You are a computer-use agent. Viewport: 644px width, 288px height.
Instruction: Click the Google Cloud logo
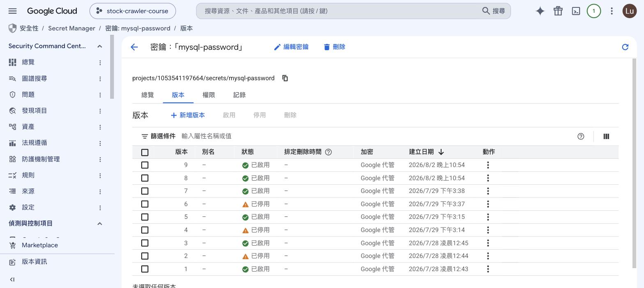(52, 11)
